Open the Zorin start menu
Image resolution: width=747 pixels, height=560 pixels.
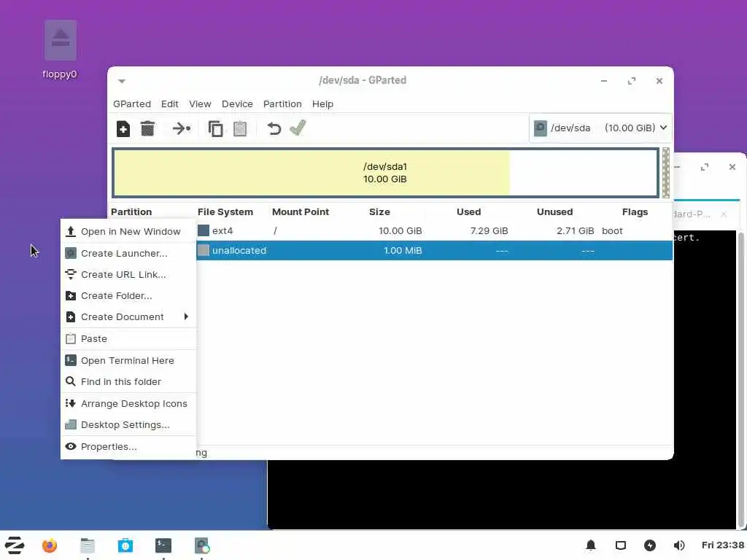tap(15, 545)
